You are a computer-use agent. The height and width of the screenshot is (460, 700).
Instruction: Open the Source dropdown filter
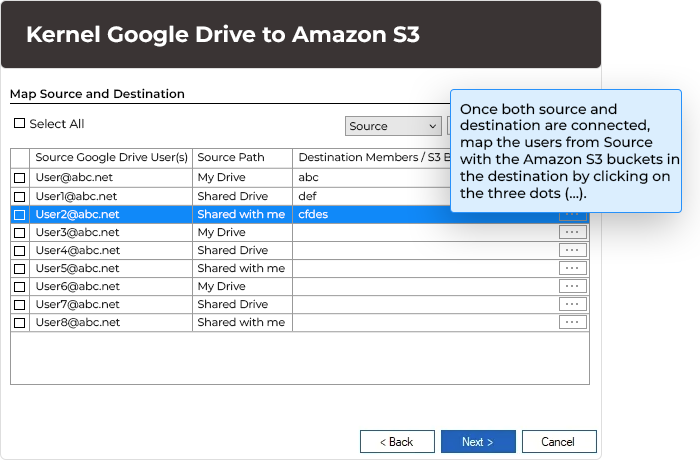[393, 126]
